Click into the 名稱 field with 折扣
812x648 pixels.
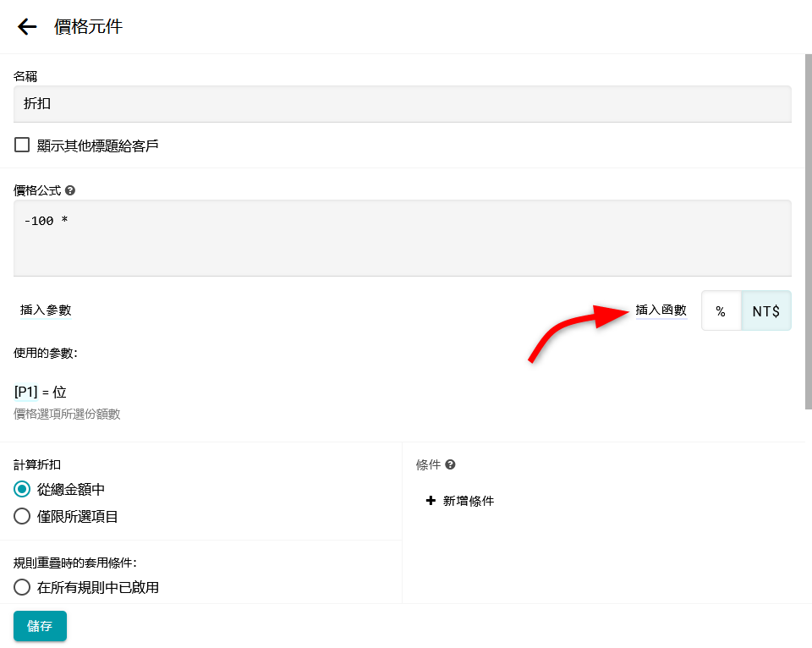402,104
